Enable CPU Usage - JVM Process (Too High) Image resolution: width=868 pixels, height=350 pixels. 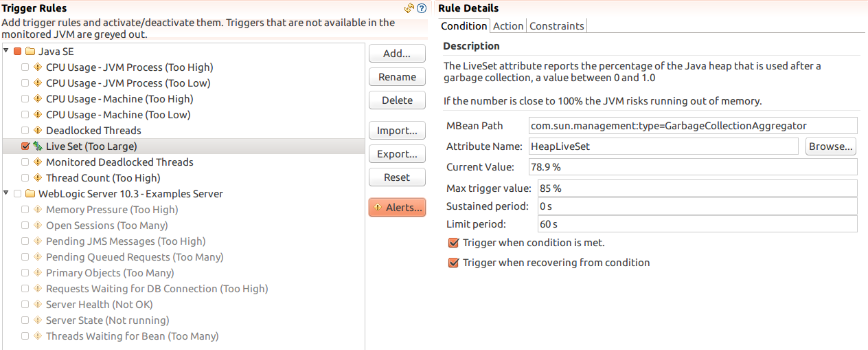pos(25,67)
